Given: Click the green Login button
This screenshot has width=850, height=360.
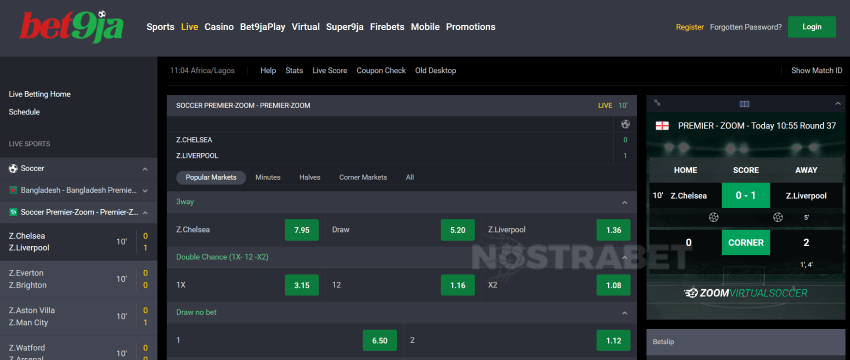Looking at the screenshot, I should click(812, 27).
